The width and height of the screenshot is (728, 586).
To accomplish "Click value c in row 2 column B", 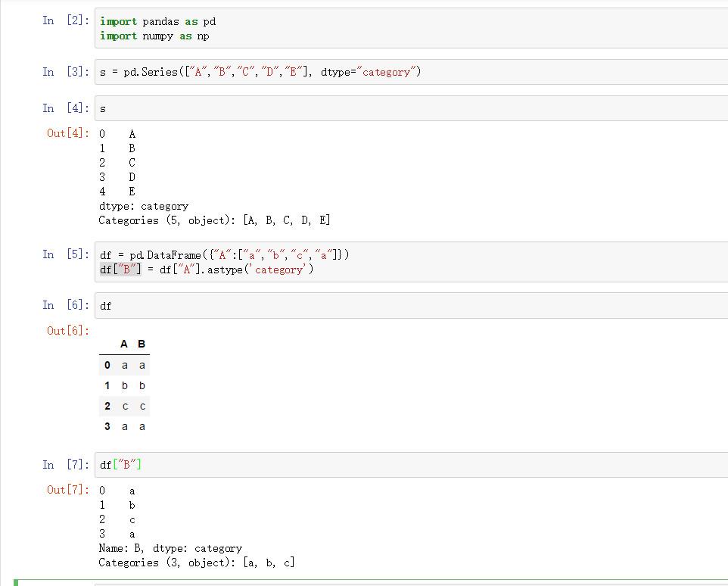I will (x=142, y=406).
